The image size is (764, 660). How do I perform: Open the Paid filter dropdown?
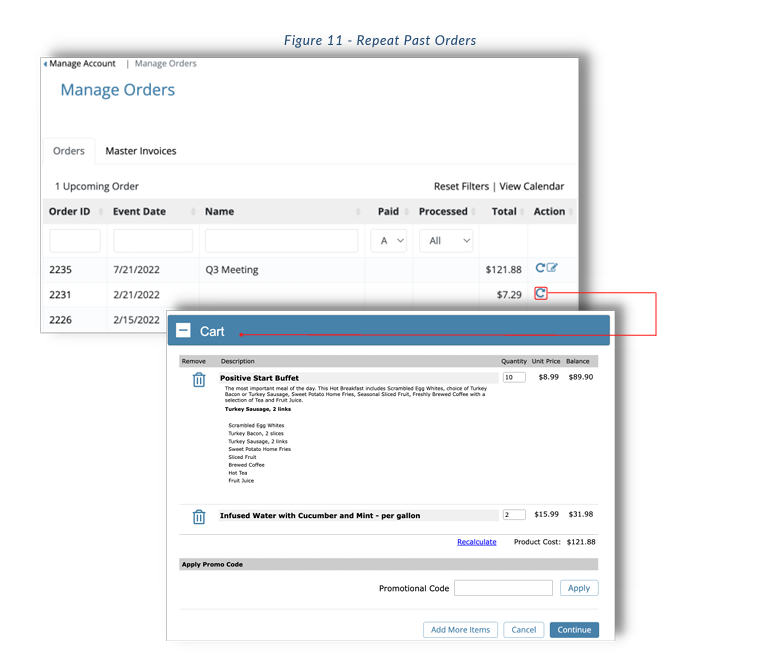coord(389,241)
